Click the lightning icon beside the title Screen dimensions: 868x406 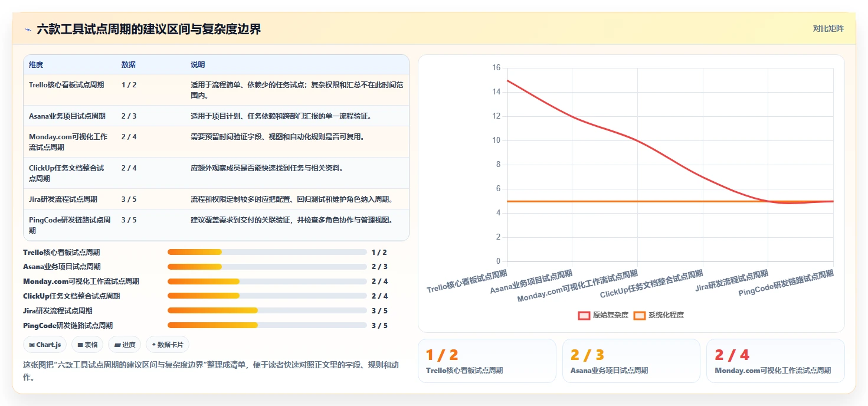28,29
